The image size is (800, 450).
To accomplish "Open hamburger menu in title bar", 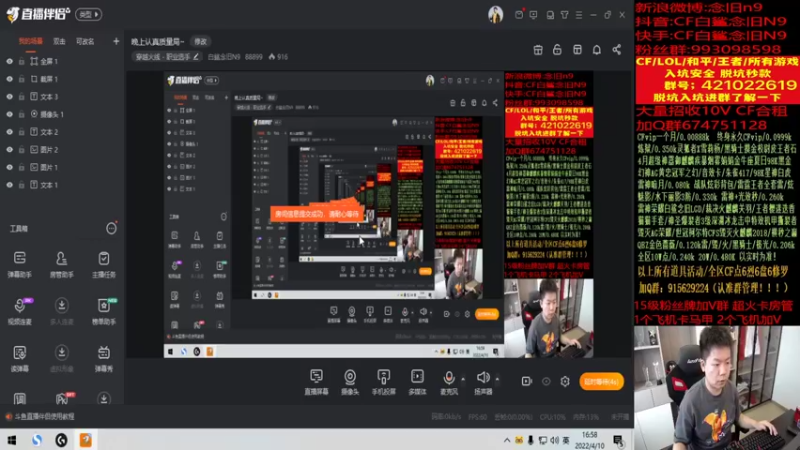I will pos(579,15).
